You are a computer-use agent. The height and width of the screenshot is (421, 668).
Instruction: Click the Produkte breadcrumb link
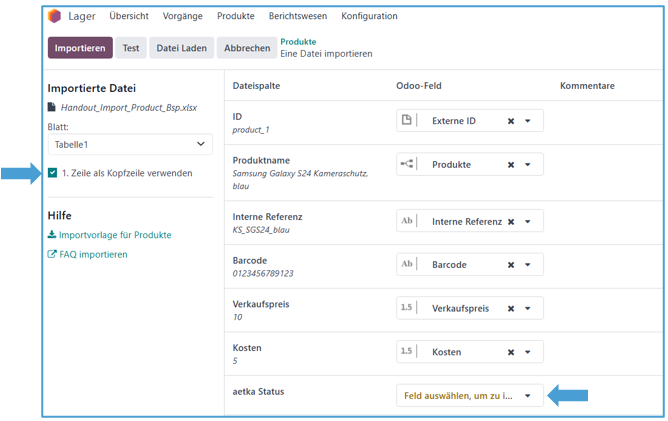pyautogui.click(x=300, y=42)
